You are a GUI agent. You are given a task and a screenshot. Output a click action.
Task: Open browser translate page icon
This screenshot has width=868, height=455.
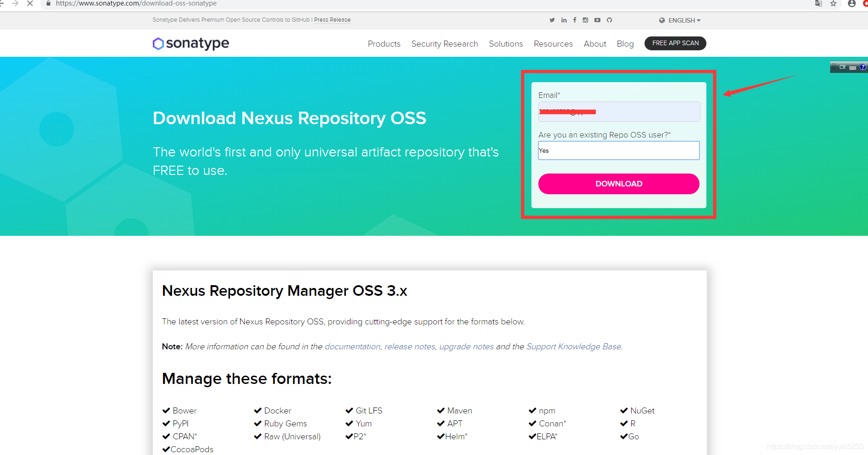(819, 3)
